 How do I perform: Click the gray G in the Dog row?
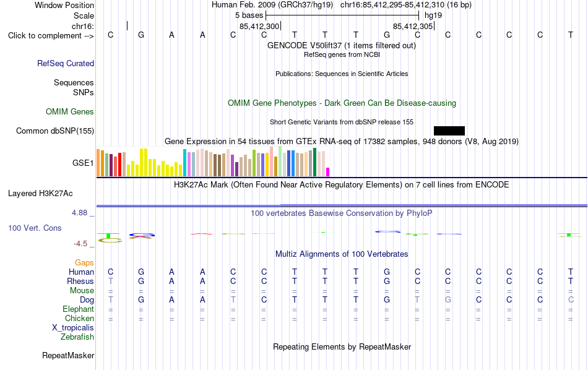coord(447,300)
